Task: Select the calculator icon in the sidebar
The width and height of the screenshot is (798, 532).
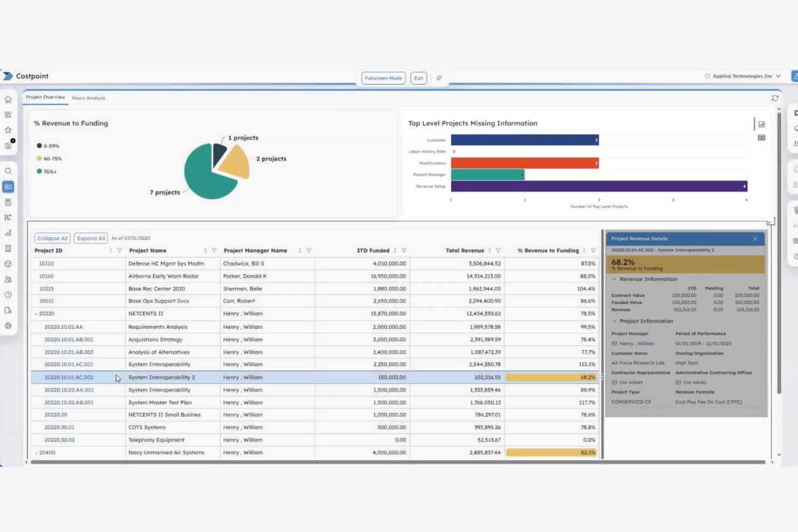Action: [x=8, y=202]
